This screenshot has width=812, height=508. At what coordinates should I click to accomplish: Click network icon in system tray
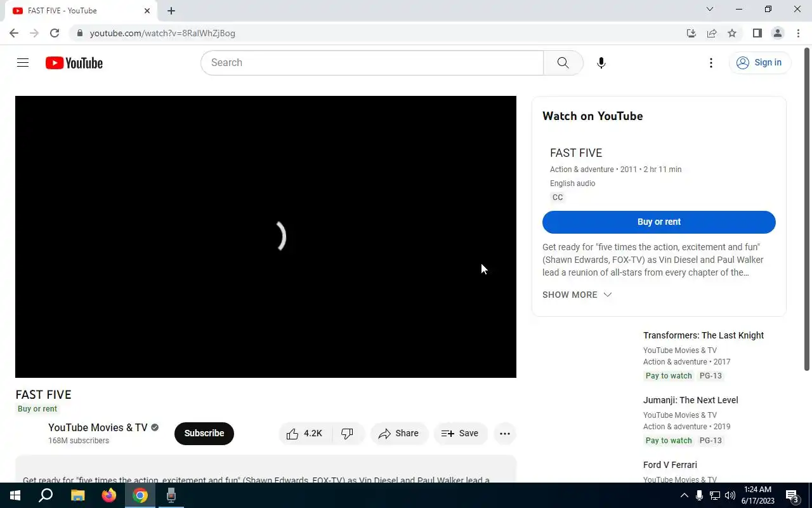715,495
